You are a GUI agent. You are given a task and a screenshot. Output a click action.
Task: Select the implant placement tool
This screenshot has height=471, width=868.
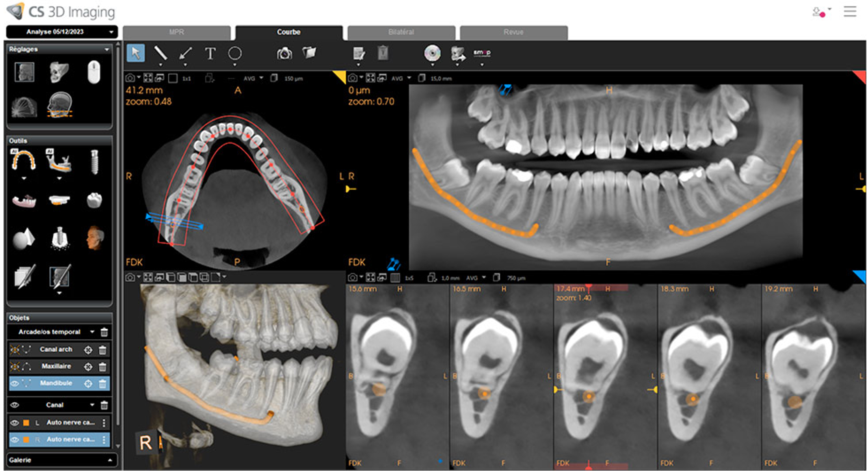point(94,161)
